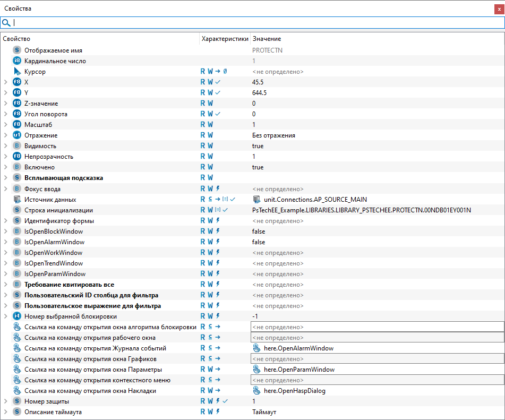Viewport: 505px width, 420px height.
Task: Select the Включено value true
Action: tap(258, 167)
